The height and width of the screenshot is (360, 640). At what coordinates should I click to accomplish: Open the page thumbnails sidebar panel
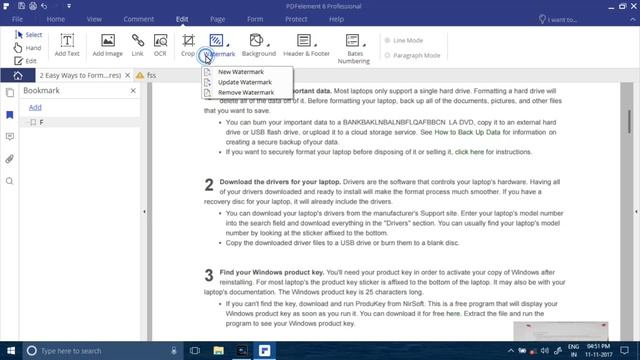coord(10,93)
